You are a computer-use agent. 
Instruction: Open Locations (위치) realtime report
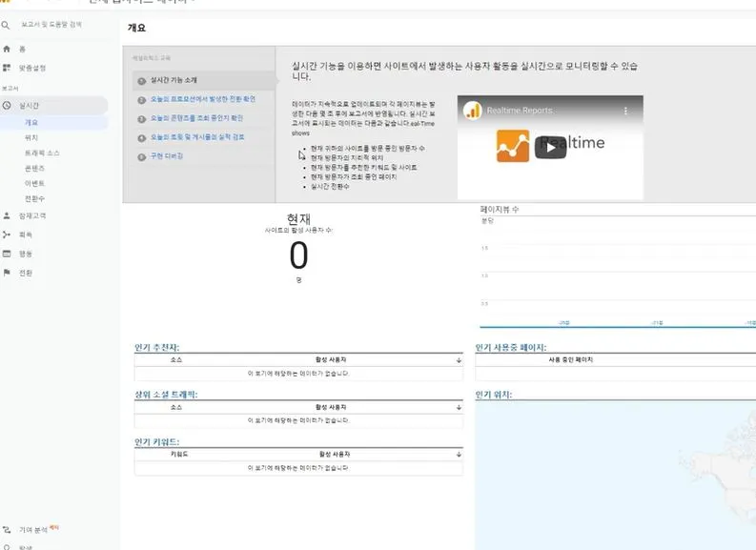(x=31, y=138)
